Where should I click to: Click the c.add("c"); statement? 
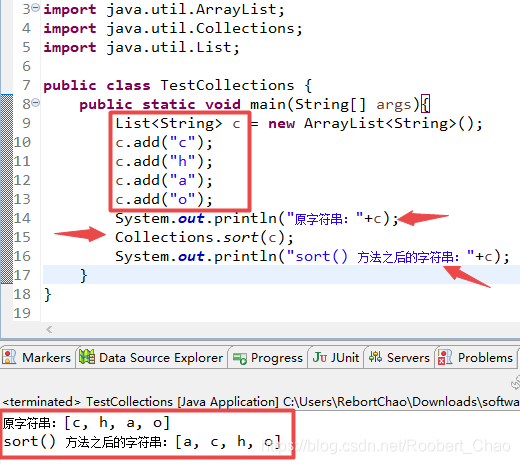164,143
